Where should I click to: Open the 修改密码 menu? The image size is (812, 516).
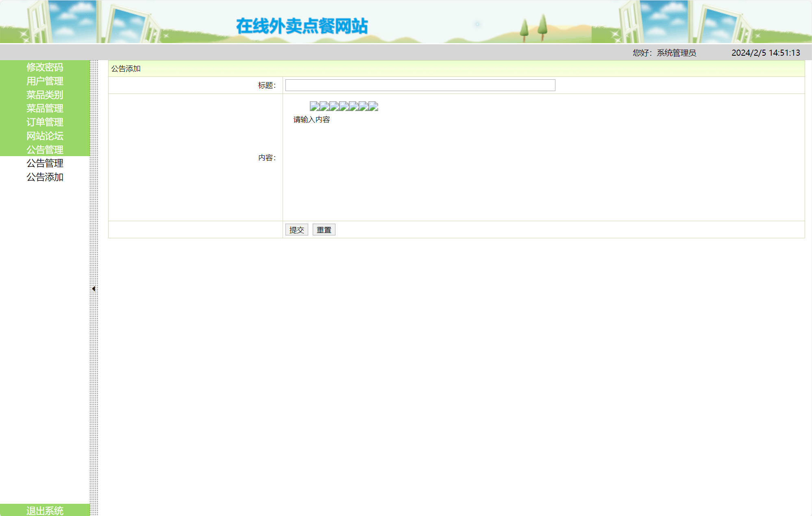click(x=45, y=67)
